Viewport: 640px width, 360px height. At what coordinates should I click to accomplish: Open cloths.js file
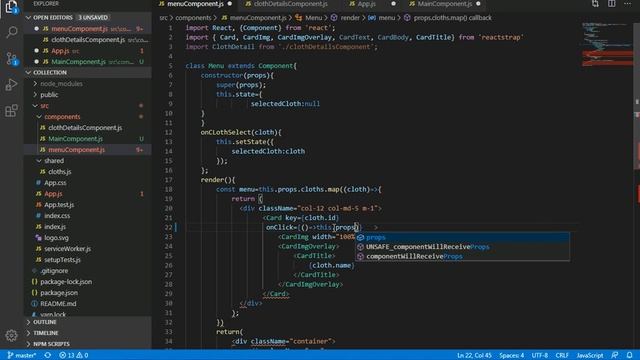point(88,171)
